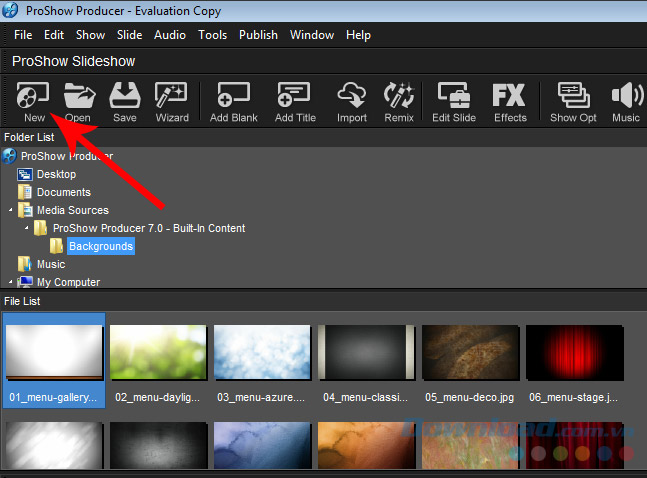Save the show using Save icon
The width and height of the screenshot is (647, 478).
(x=125, y=102)
